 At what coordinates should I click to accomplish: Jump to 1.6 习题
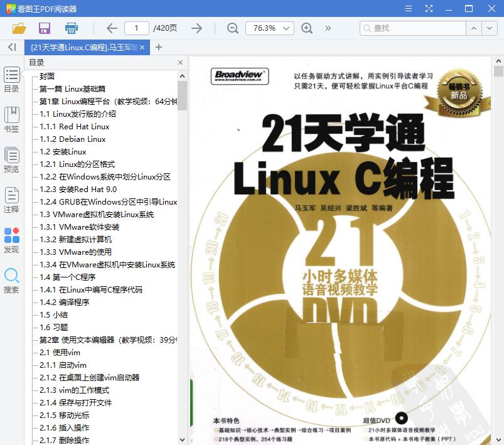pyautogui.click(x=54, y=327)
